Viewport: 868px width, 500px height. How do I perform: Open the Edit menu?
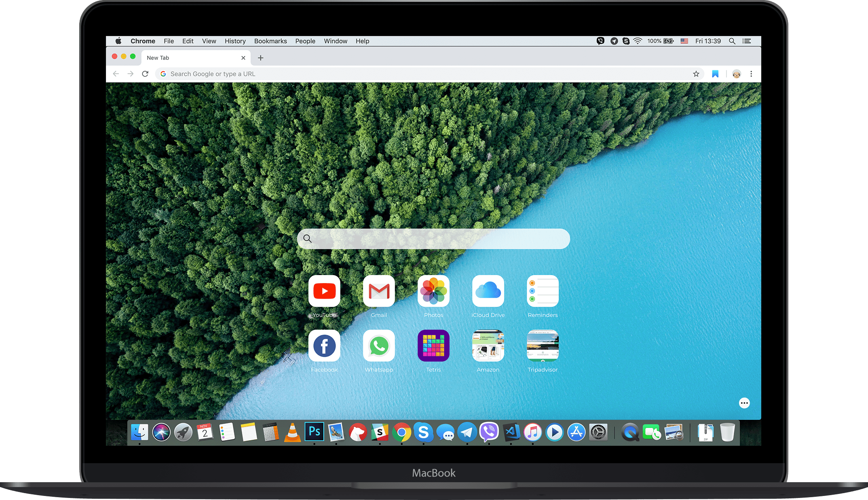[x=188, y=41]
